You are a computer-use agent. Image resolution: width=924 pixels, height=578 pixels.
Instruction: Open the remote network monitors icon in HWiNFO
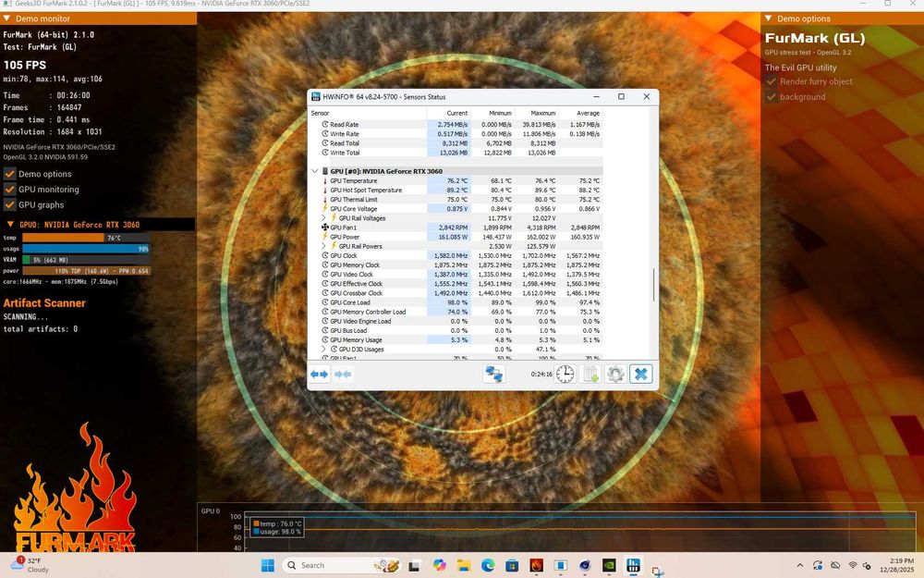click(x=493, y=374)
